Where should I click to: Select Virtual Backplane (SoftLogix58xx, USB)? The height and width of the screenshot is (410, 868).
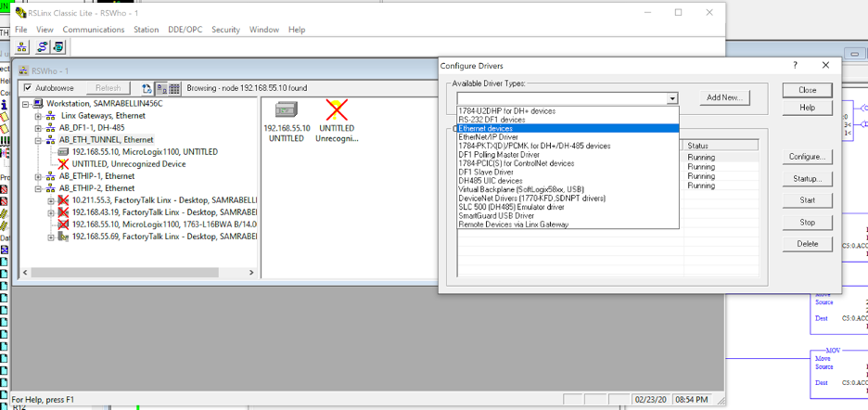(568, 189)
